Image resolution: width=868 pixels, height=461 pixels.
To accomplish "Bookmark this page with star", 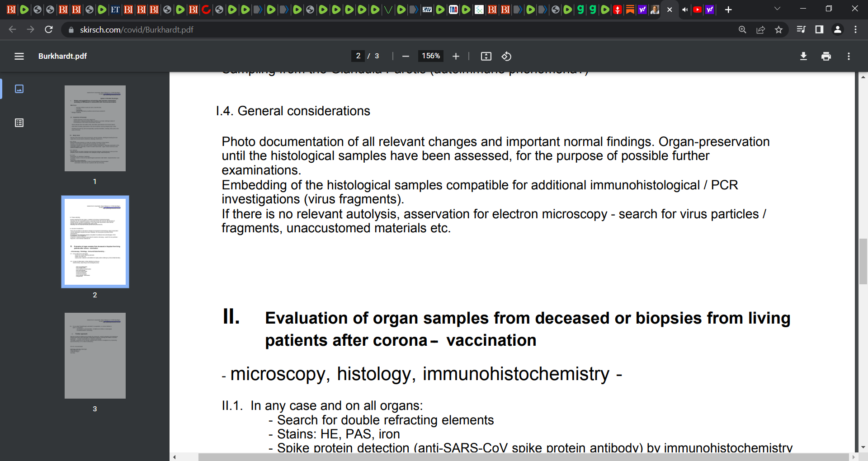I will (778, 29).
